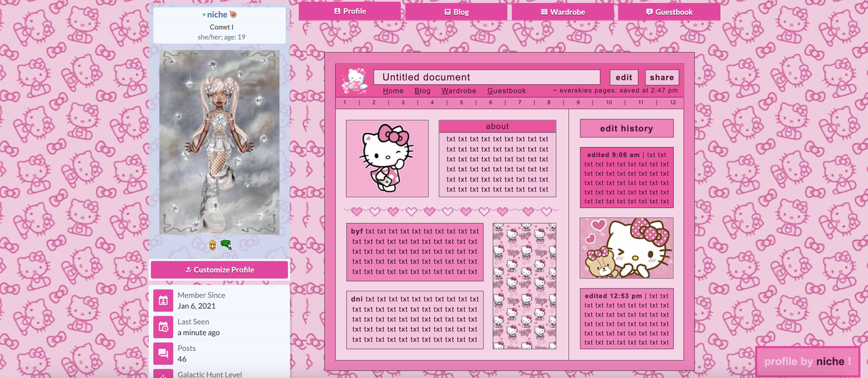The height and width of the screenshot is (378, 868).
Task: Open the Wardrobe tab
Action: [x=563, y=12]
